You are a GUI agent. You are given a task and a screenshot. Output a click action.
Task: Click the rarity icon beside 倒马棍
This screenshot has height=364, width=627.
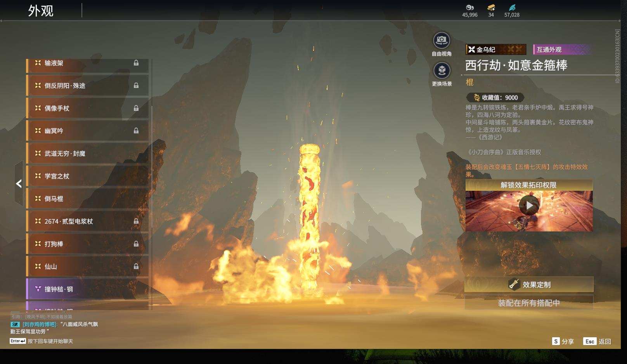click(38, 198)
